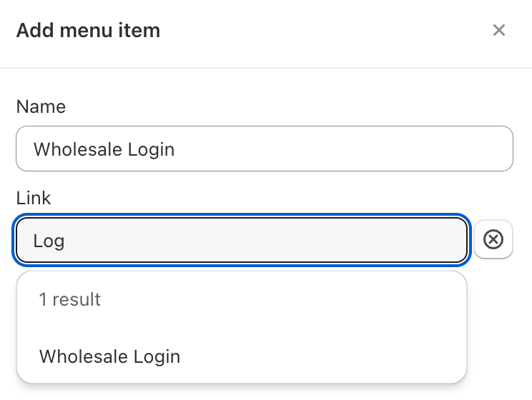Click the 1 result count label
The width and height of the screenshot is (532, 400).
click(x=69, y=299)
